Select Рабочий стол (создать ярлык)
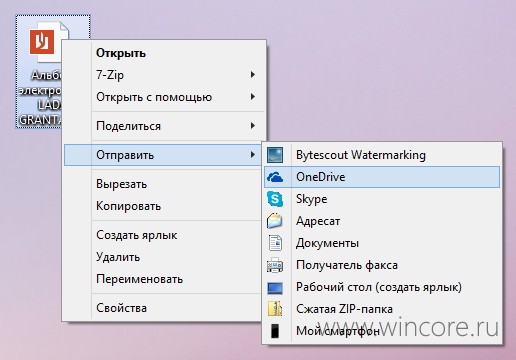 pyautogui.click(x=382, y=287)
